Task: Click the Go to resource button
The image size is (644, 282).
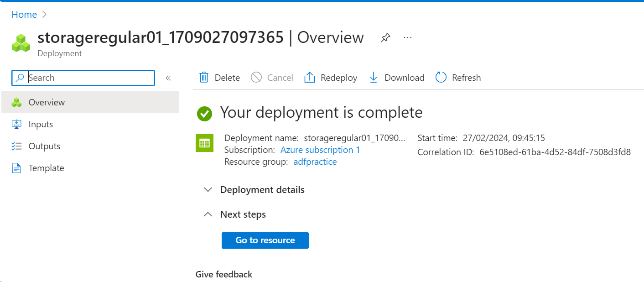Action: point(265,240)
